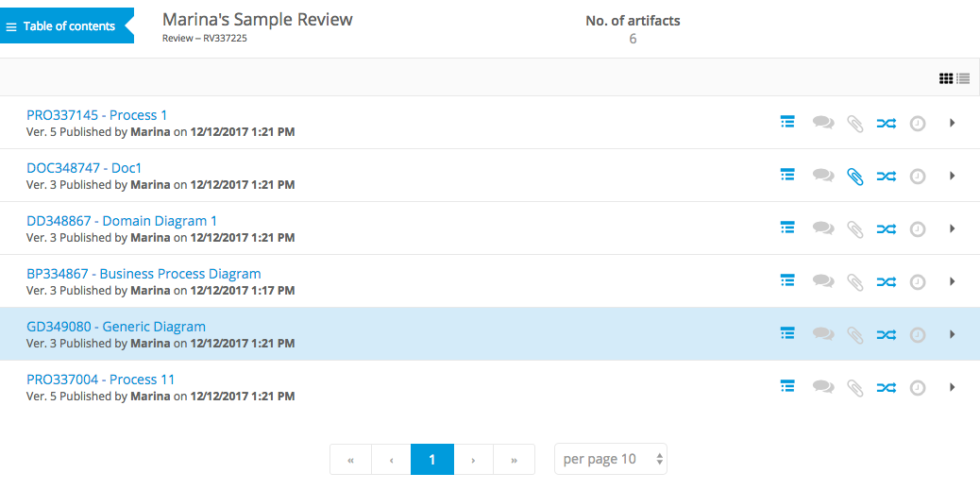Click the blue attachment paperclip on the Doc1 row

pyautogui.click(x=855, y=177)
